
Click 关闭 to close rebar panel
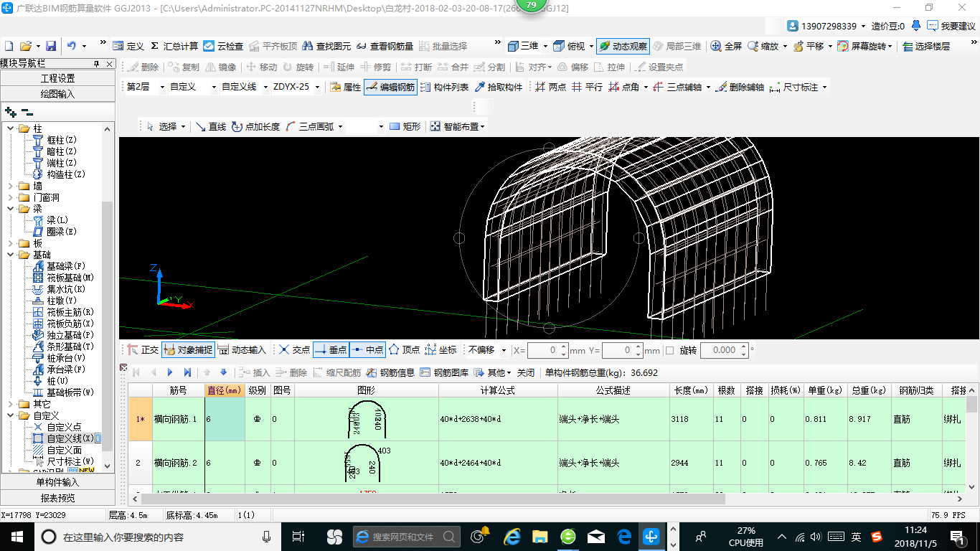point(526,372)
